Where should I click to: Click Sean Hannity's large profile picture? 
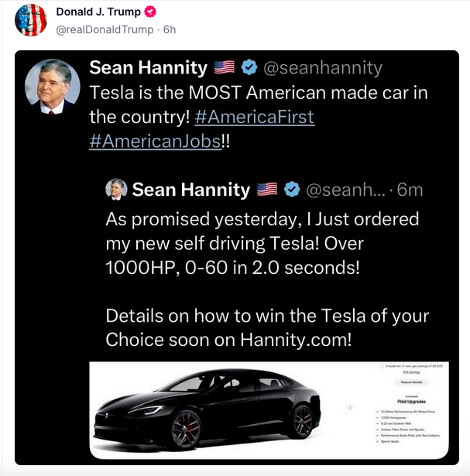click(53, 86)
